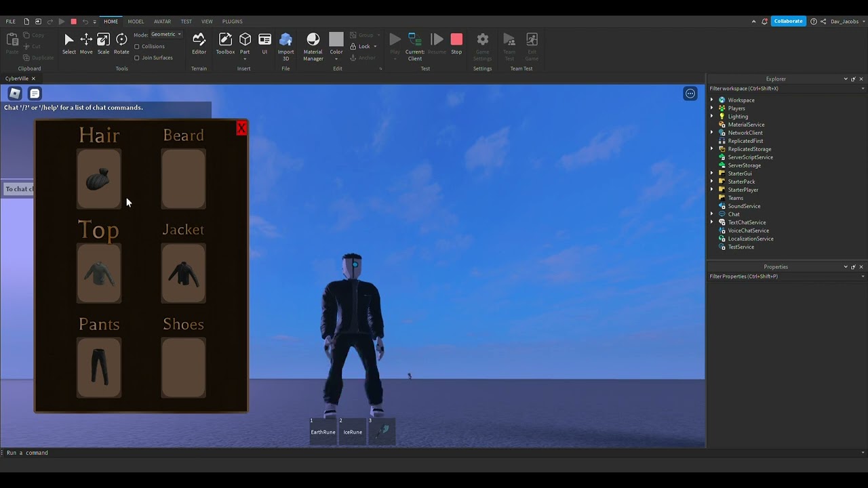Open the FILE menu
The image size is (868, 488).
pyautogui.click(x=11, y=21)
